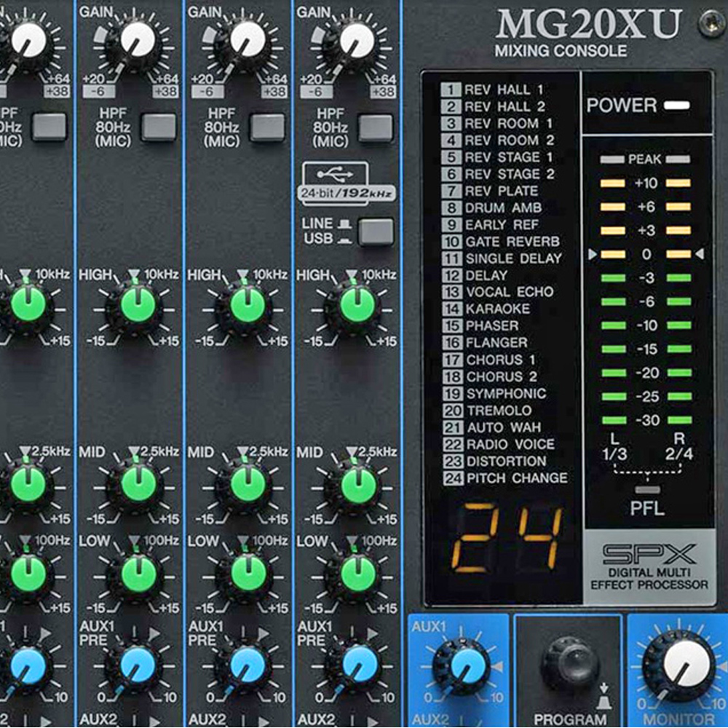Click the POWER indicator light

coord(676,106)
